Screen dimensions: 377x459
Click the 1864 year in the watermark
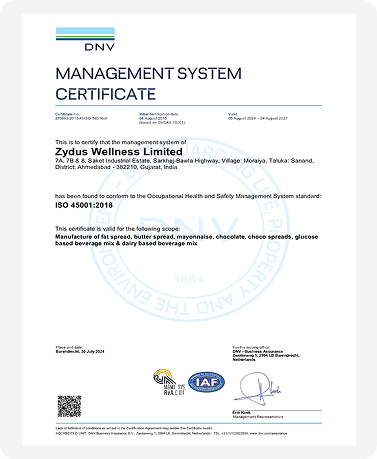pyautogui.click(x=190, y=279)
